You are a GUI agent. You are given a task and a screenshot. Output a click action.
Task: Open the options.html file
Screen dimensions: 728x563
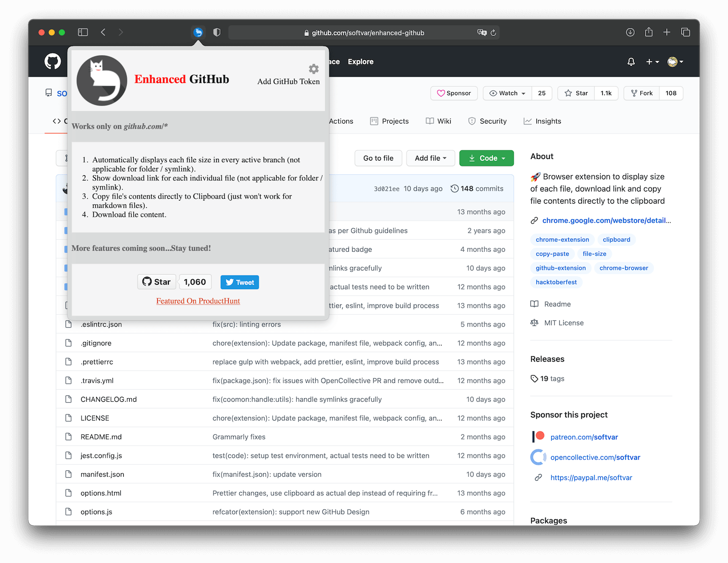[x=101, y=493]
